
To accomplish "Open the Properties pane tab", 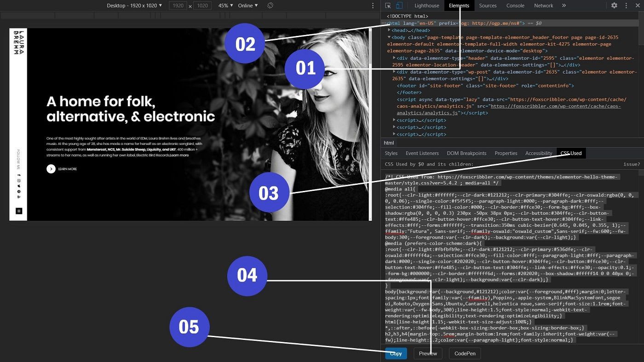I will point(506,153).
